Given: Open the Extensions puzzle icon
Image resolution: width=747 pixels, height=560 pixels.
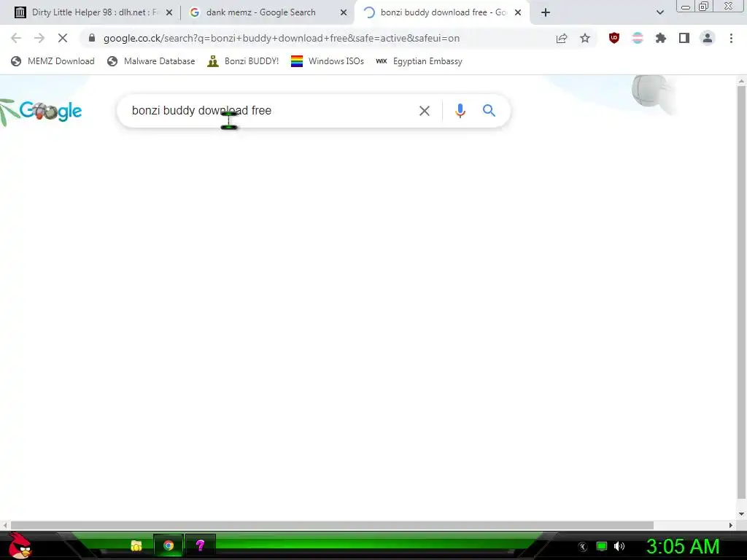Looking at the screenshot, I should click(661, 38).
